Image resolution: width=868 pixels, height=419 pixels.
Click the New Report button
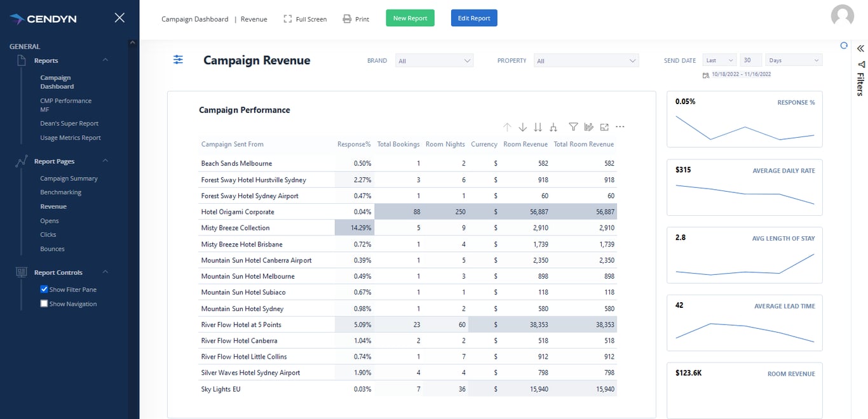click(410, 18)
